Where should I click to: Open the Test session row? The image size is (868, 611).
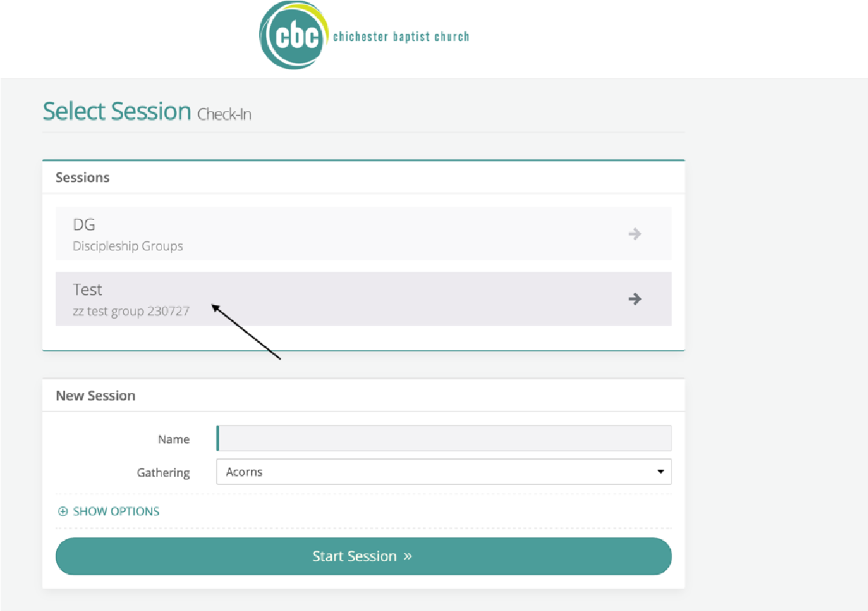pyautogui.click(x=363, y=298)
